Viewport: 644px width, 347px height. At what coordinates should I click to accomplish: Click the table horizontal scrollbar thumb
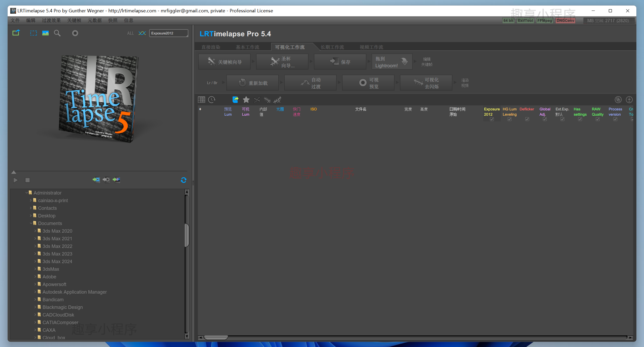[216, 337]
